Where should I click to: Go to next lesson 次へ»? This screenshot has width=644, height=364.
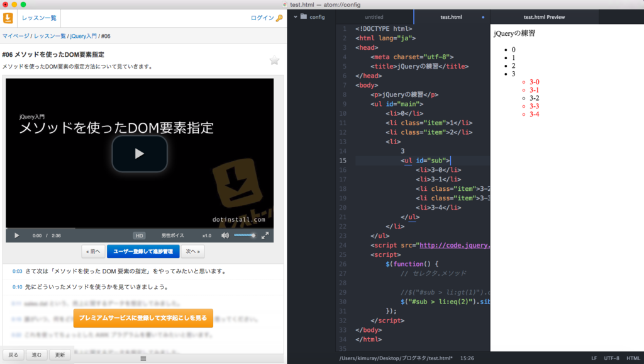click(192, 251)
